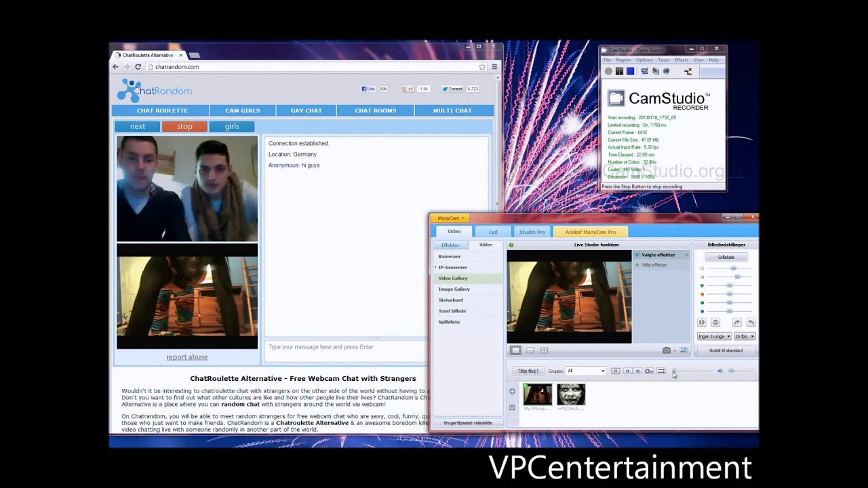Click Chrome forward navigation arrow
This screenshot has height=488, width=868.
[x=126, y=66]
